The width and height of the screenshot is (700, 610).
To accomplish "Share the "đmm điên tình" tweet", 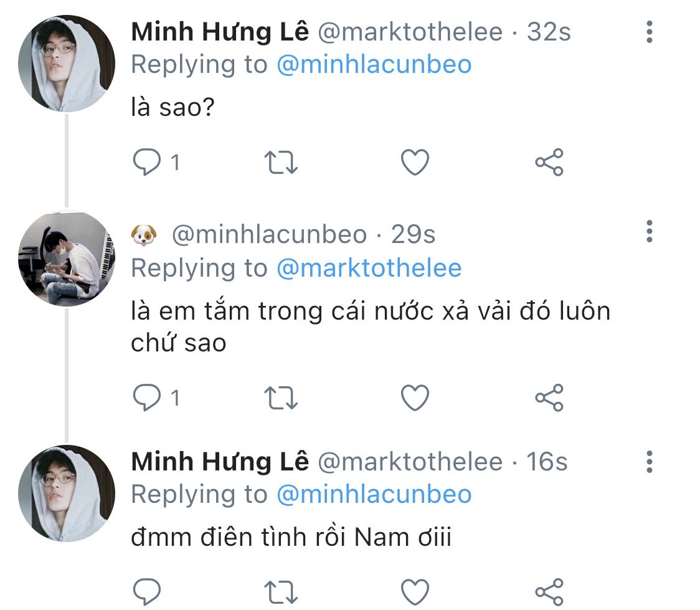I will tap(549, 591).
